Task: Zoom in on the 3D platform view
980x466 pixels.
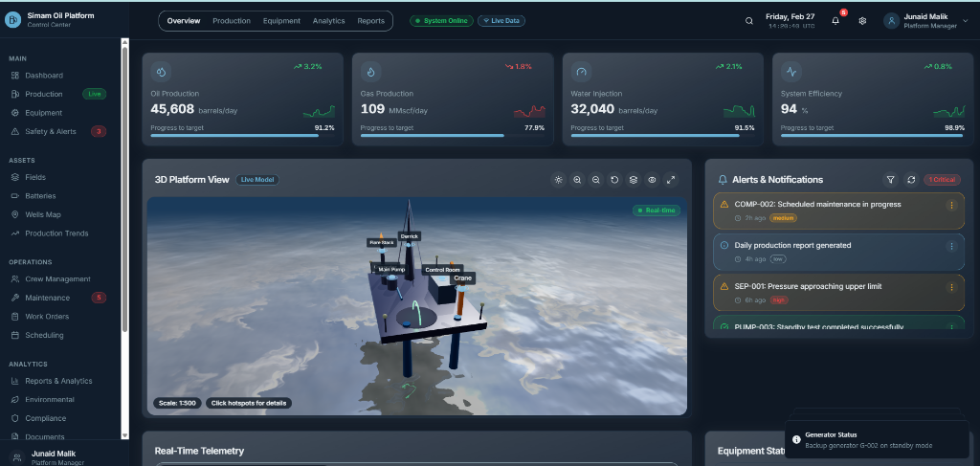Action: (577, 180)
